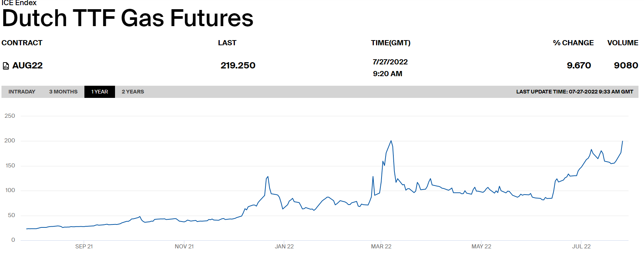Click the percent change value 9.670
Viewport: 644px width, 255px height.
pyautogui.click(x=579, y=65)
